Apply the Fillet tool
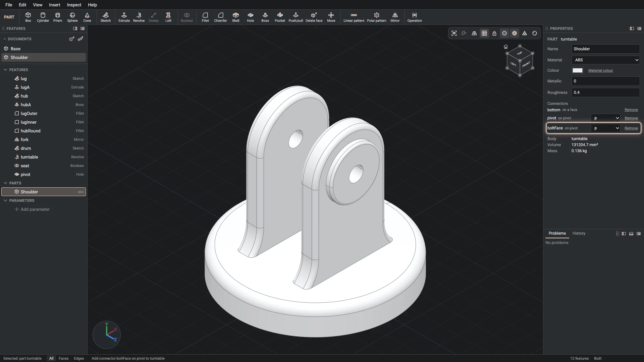 205,17
